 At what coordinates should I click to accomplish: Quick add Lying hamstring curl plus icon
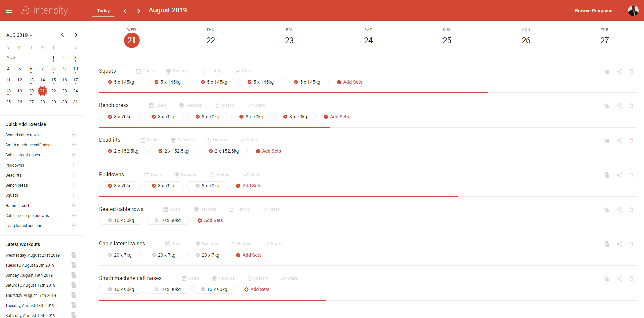(74, 225)
